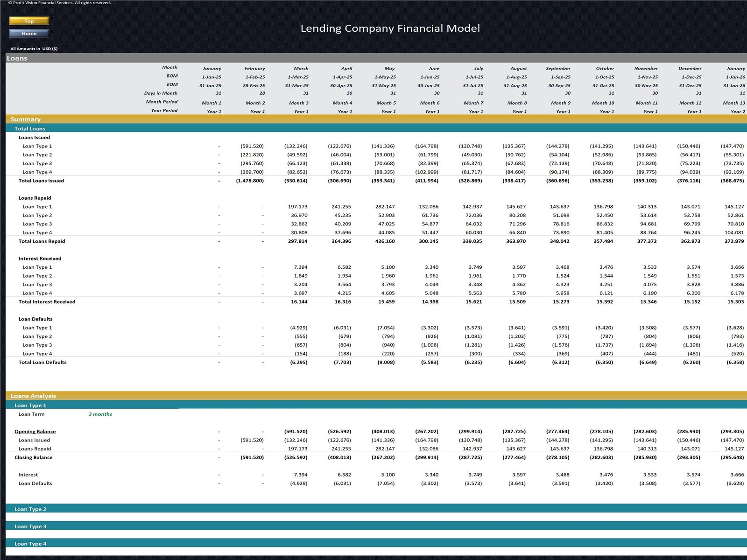
Task: Click the Total Loans teal header
Action: click(x=30, y=129)
